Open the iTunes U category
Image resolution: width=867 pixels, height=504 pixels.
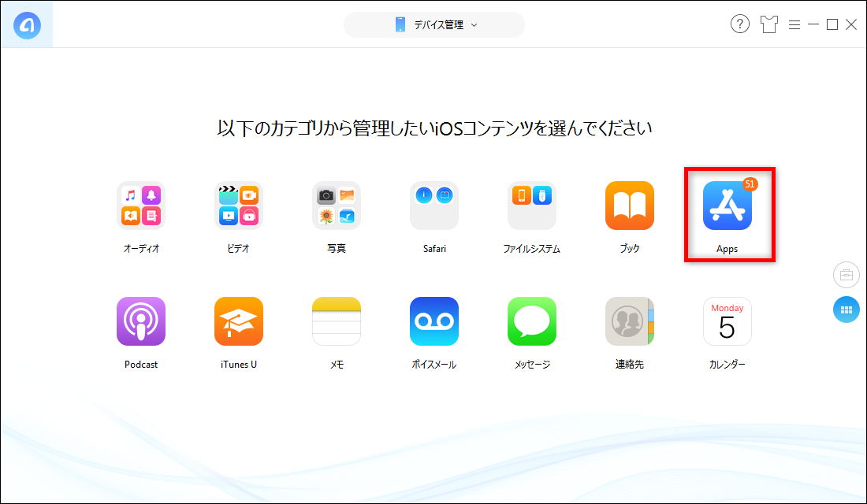239,321
